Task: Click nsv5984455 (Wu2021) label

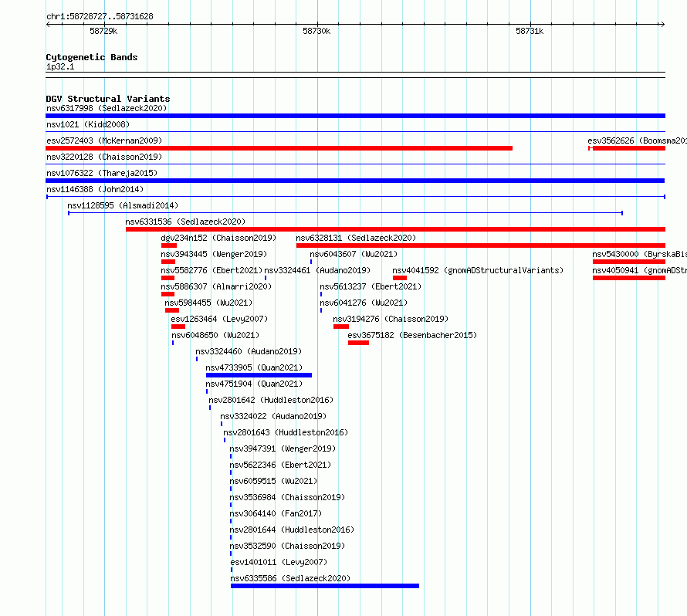Action: [208, 303]
